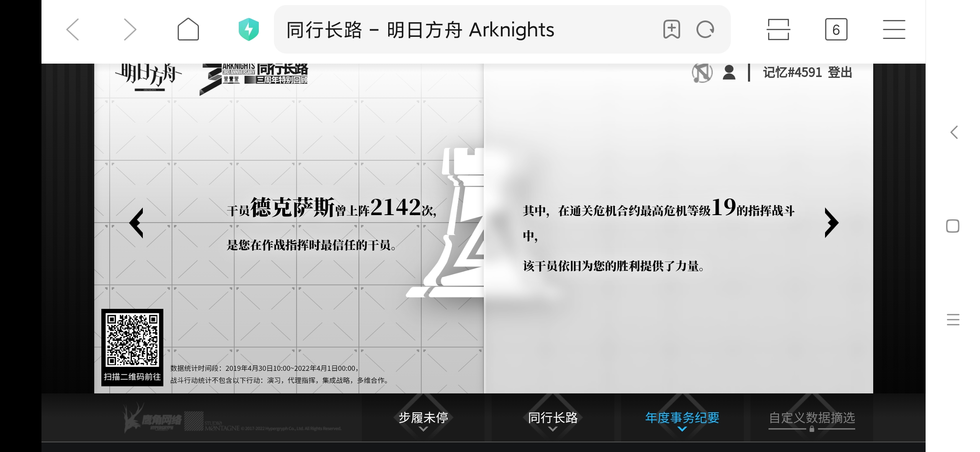Toggle the muted music icon
This screenshot has width=980, height=452.
click(702, 72)
